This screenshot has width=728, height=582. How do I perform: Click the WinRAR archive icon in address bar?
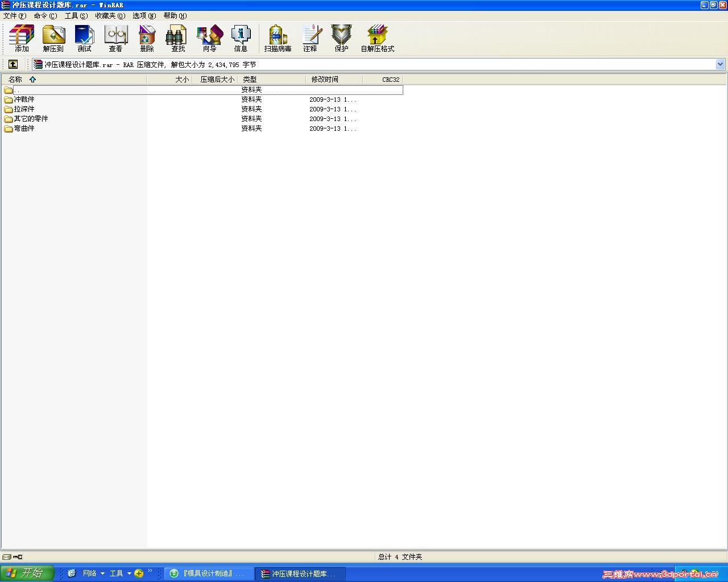38,64
